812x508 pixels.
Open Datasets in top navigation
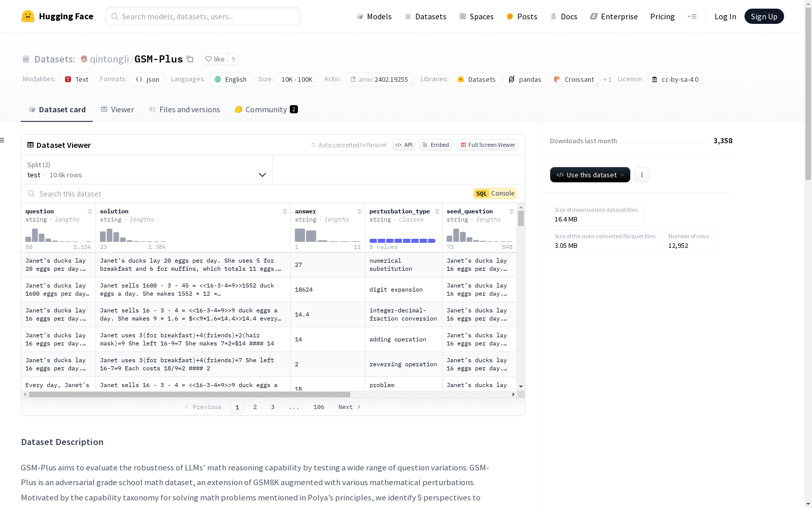(x=425, y=16)
